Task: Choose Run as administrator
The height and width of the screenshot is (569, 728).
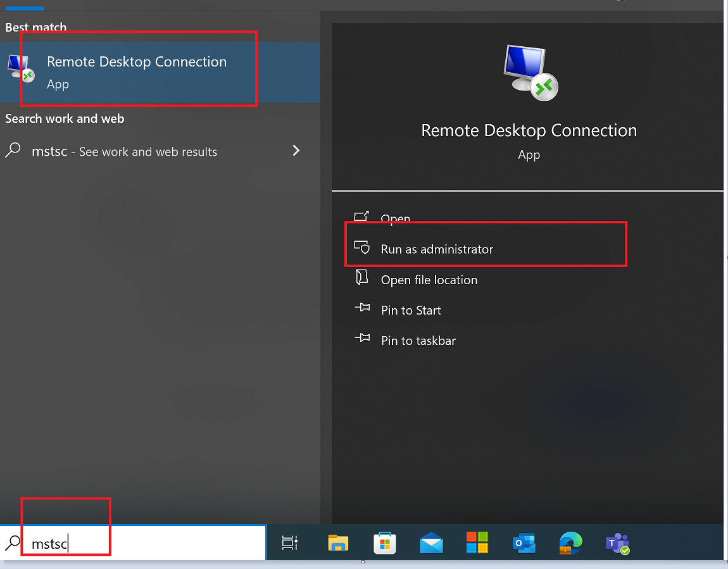Action: coord(436,249)
